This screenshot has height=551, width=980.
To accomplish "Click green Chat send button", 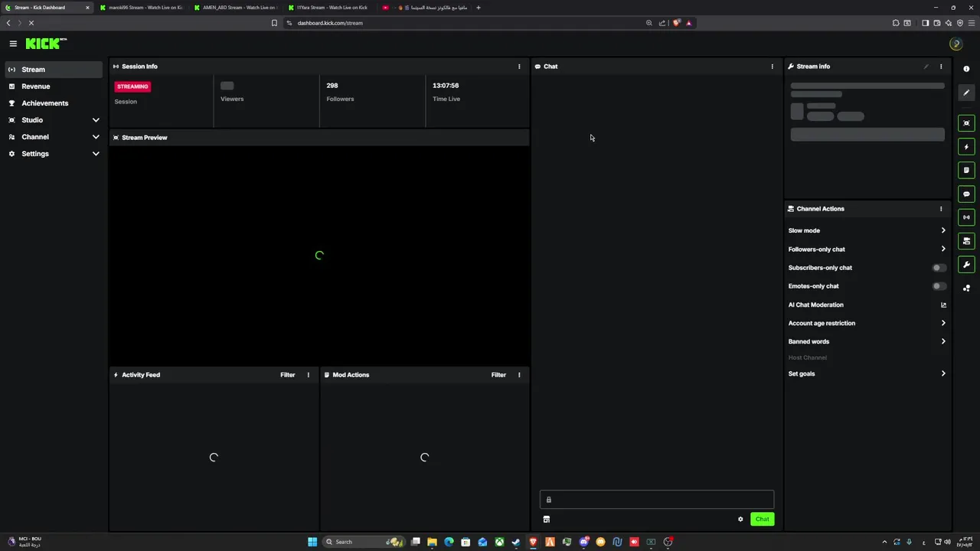I will [x=763, y=520].
